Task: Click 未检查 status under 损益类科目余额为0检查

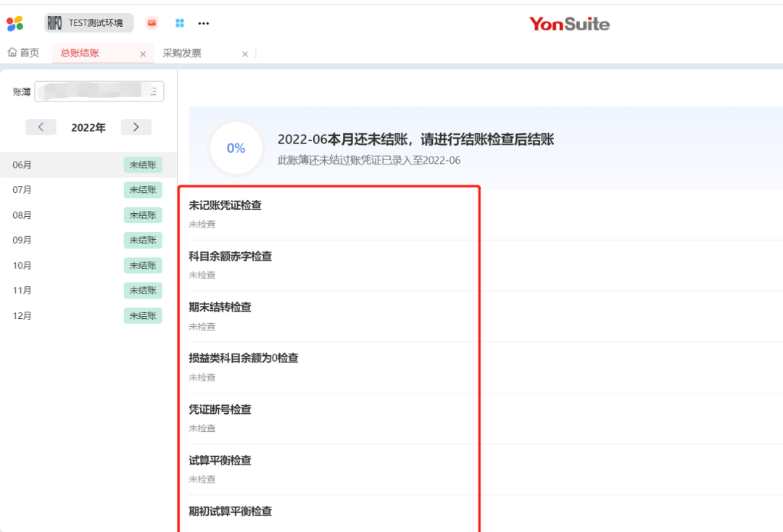Action: (x=202, y=378)
